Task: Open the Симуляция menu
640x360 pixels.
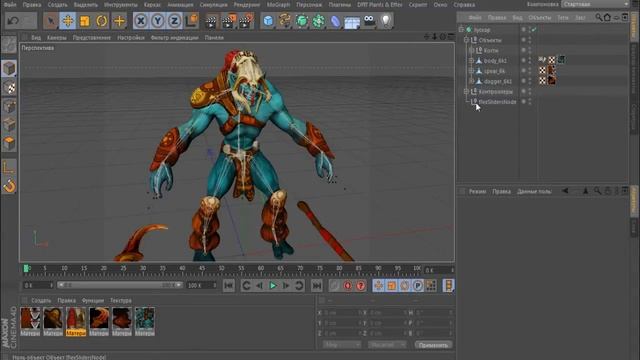Action: pos(213,5)
